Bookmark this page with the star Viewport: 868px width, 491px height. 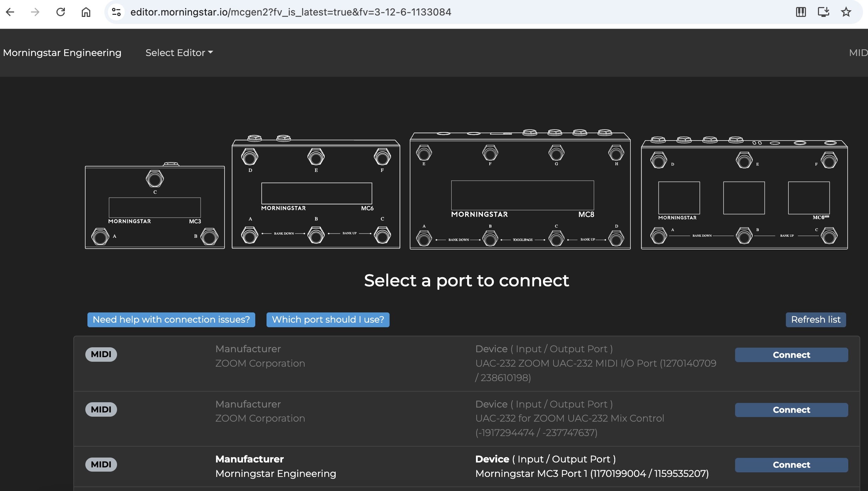[x=846, y=12]
